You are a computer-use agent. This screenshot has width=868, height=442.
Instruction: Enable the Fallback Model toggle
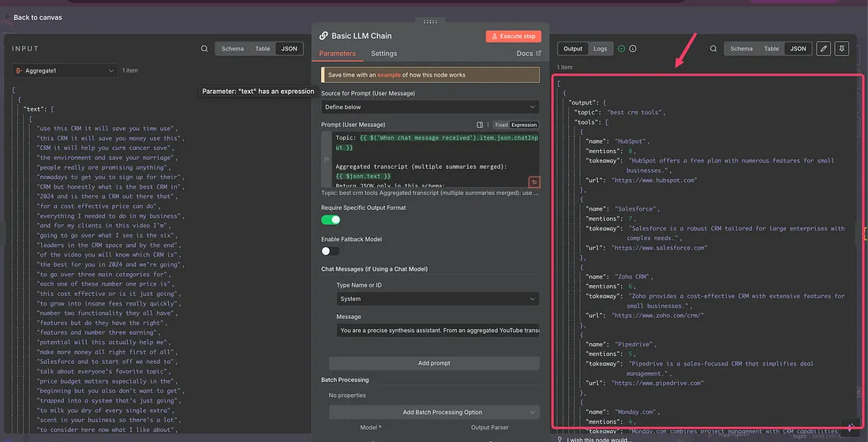click(x=331, y=251)
